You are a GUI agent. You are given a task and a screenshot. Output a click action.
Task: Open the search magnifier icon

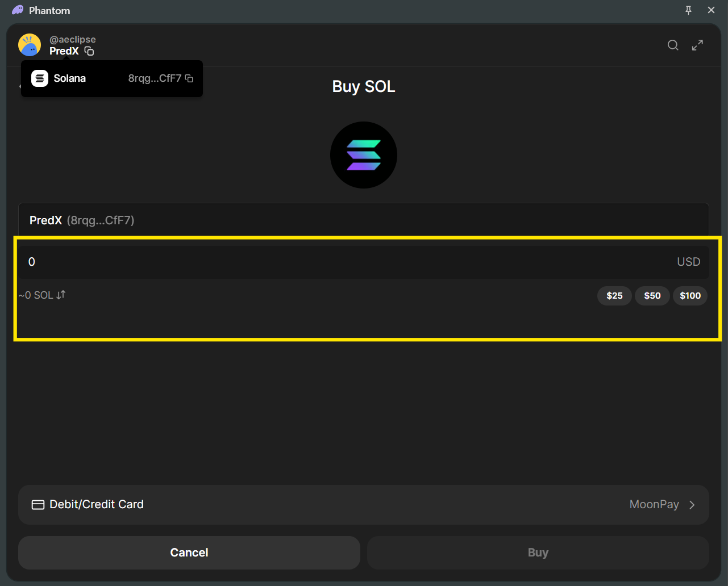click(x=673, y=45)
